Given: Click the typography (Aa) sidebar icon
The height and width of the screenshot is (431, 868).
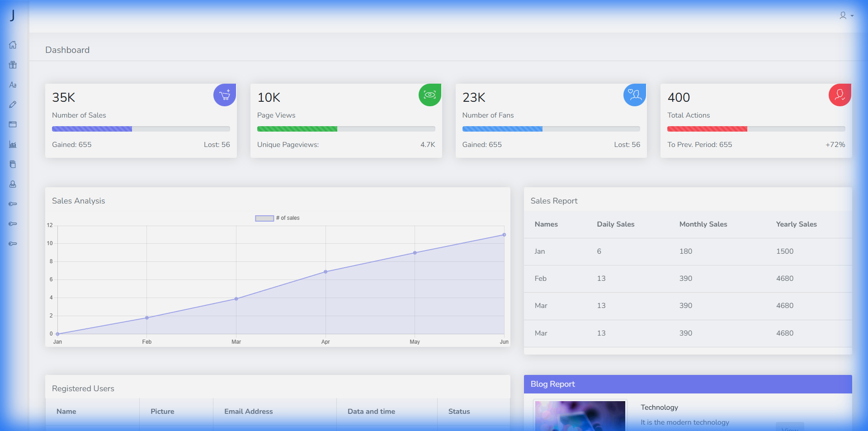Looking at the screenshot, I should tap(13, 85).
